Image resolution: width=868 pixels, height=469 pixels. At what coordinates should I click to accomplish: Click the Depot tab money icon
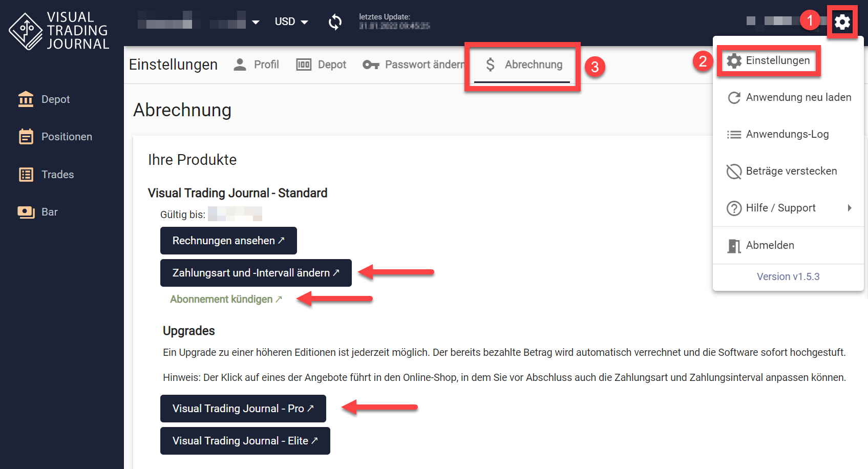pyautogui.click(x=304, y=65)
